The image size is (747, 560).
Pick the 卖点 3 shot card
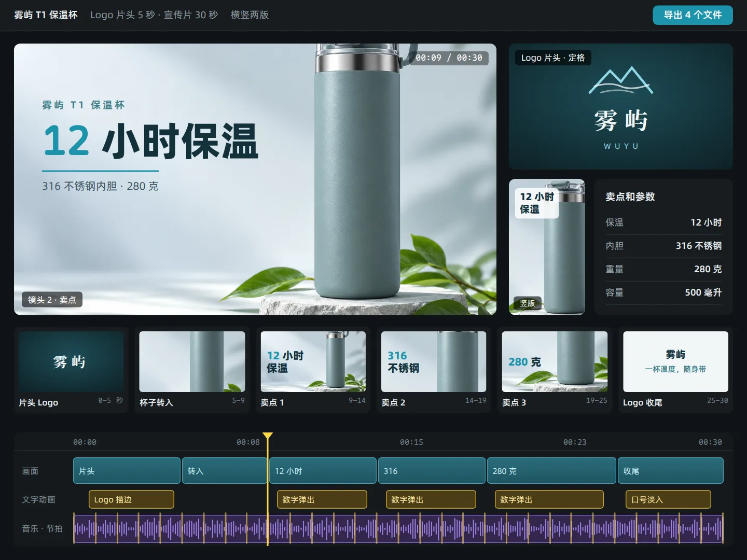tap(555, 370)
